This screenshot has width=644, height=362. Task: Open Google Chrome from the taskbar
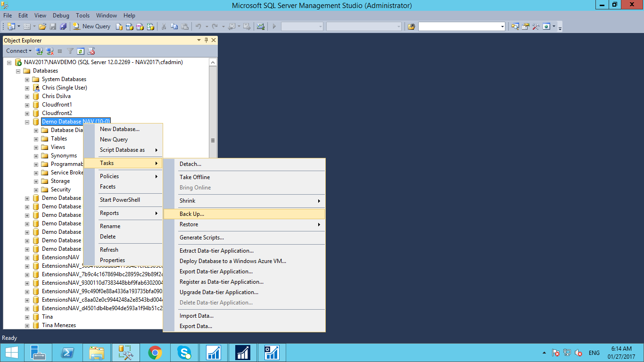[x=155, y=353]
